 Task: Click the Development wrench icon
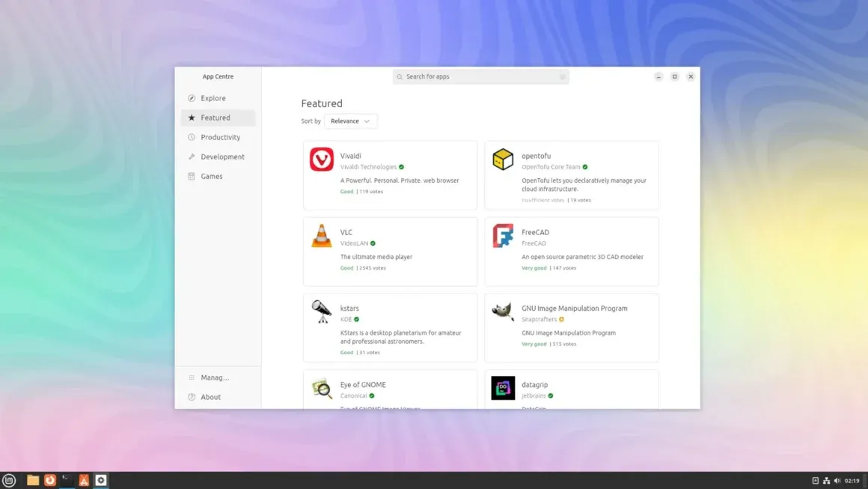pyautogui.click(x=192, y=157)
